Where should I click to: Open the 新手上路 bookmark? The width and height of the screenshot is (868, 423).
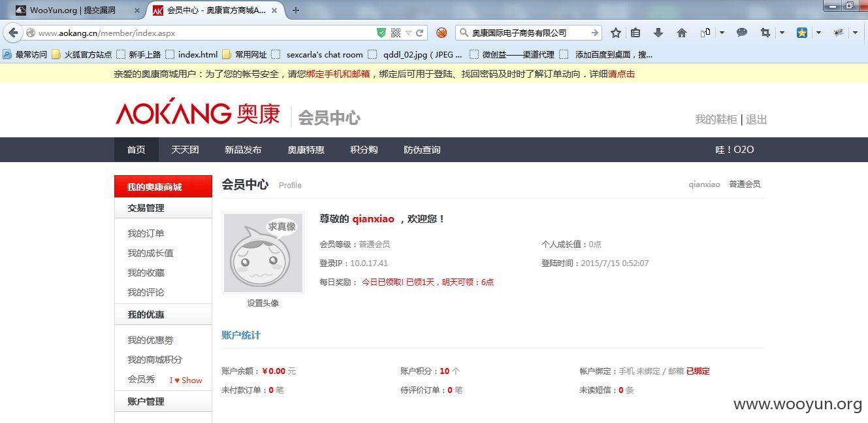[x=138, y=54]
